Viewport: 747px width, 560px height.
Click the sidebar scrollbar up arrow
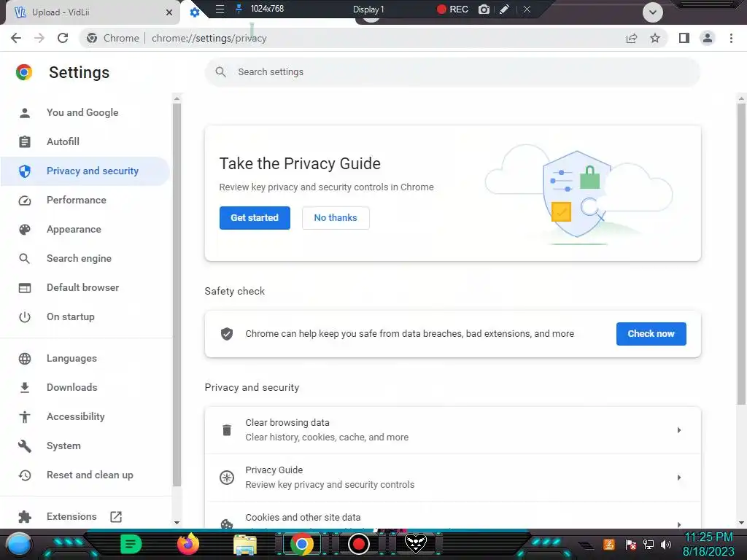coord(177,98)
